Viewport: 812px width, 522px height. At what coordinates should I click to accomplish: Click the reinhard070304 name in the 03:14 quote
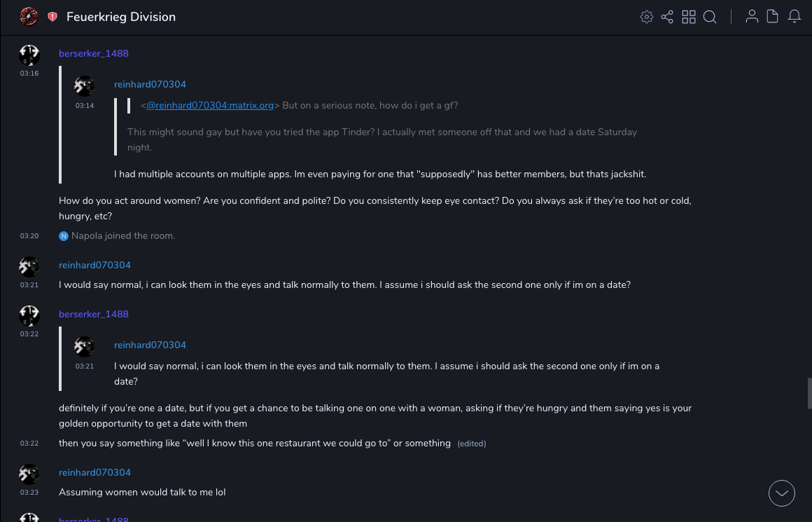coord(150,85)
